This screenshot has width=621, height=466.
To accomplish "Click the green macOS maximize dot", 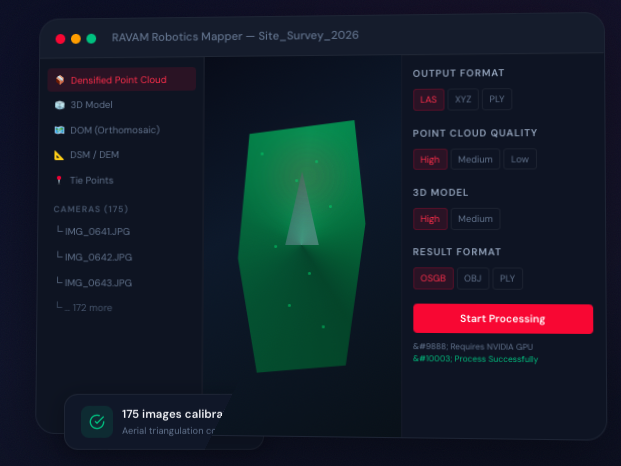I will [91, 38].
